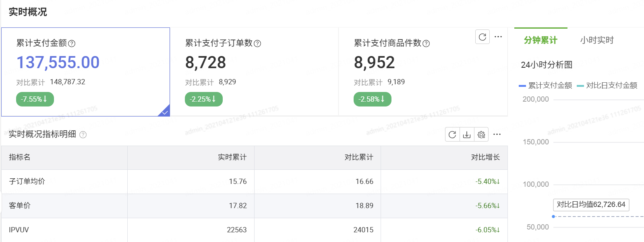Select the 子订单均价 row label
This screenshot has height=242, width=644.
(27, 181)
